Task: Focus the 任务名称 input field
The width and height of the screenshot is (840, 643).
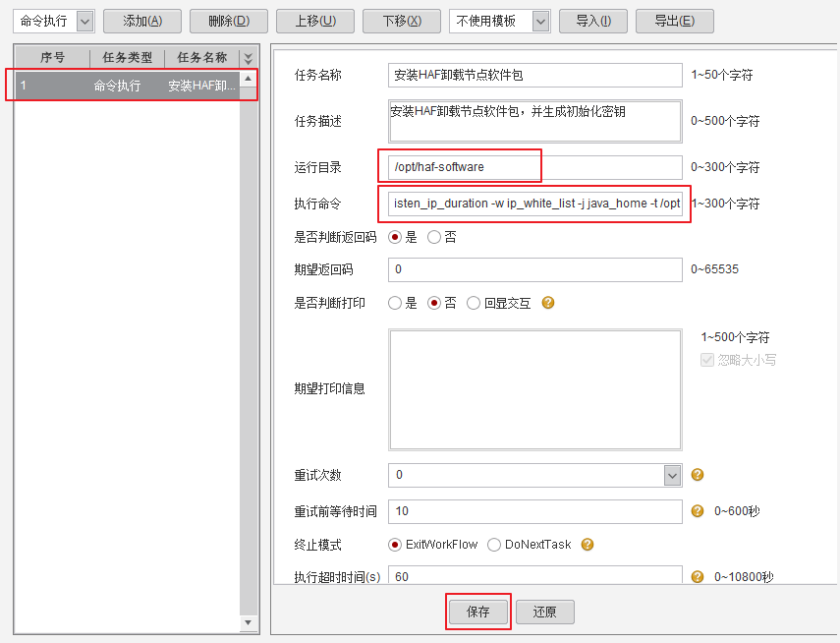Action: (535, 75)
